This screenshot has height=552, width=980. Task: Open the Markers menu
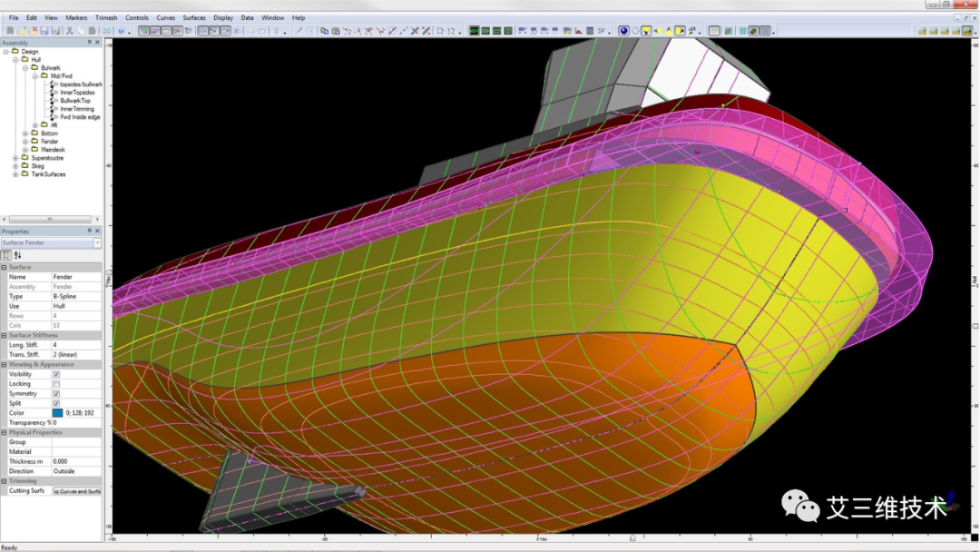[x=76, y=17]
